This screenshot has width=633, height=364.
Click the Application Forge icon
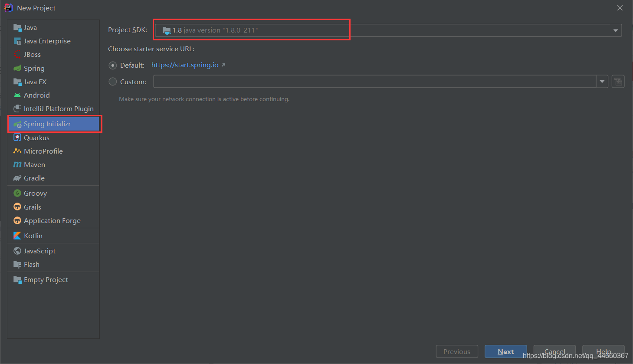pyautogui.click(x=17, y=220)
